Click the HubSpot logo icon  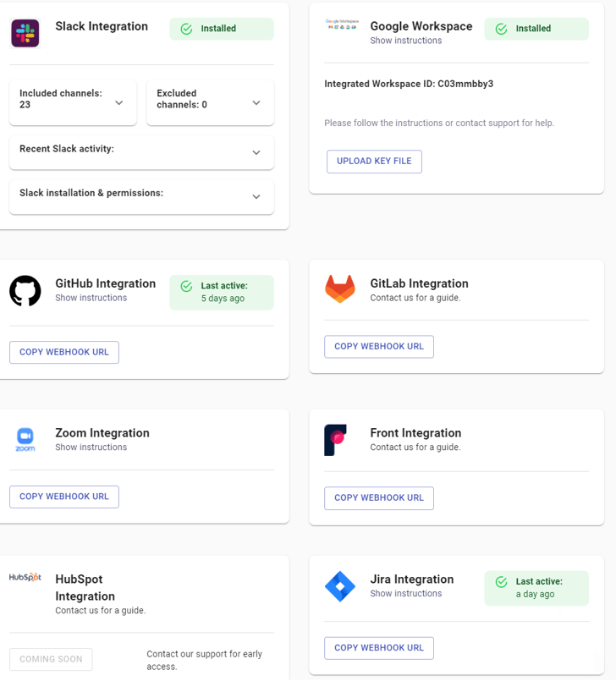[x=25, y=578]
